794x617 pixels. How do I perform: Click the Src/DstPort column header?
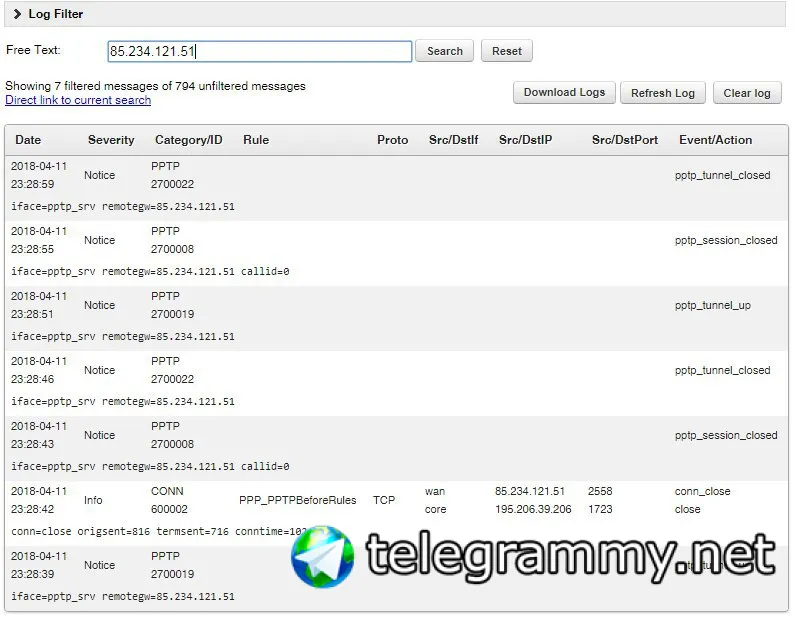tap(625, 140)
